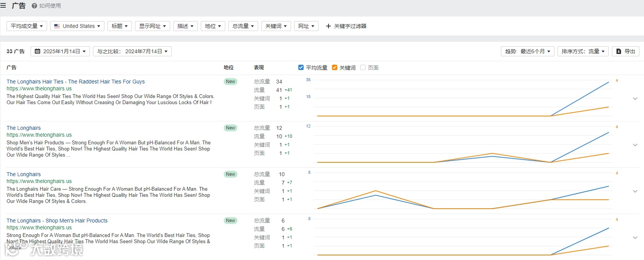This screenshot has width=644, height=260.
Task: Expand the Shop Men's Hair Products row chevron
Action: coord(635,237)
